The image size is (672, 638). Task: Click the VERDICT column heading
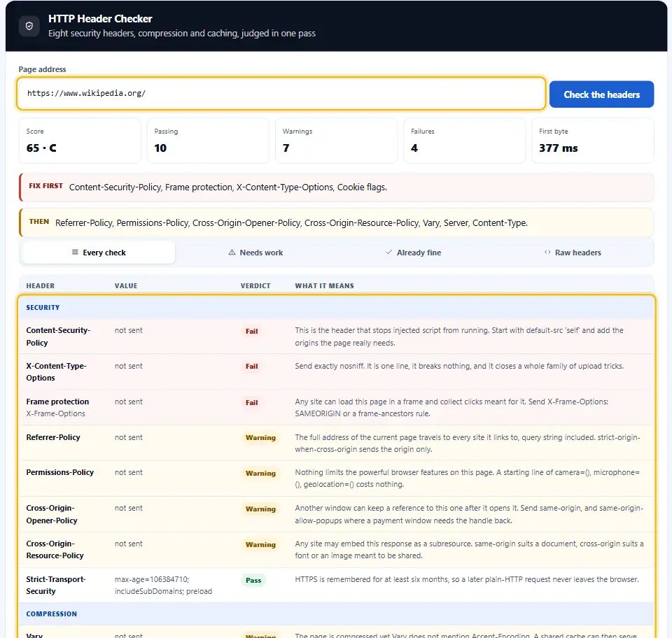point(255,285)
